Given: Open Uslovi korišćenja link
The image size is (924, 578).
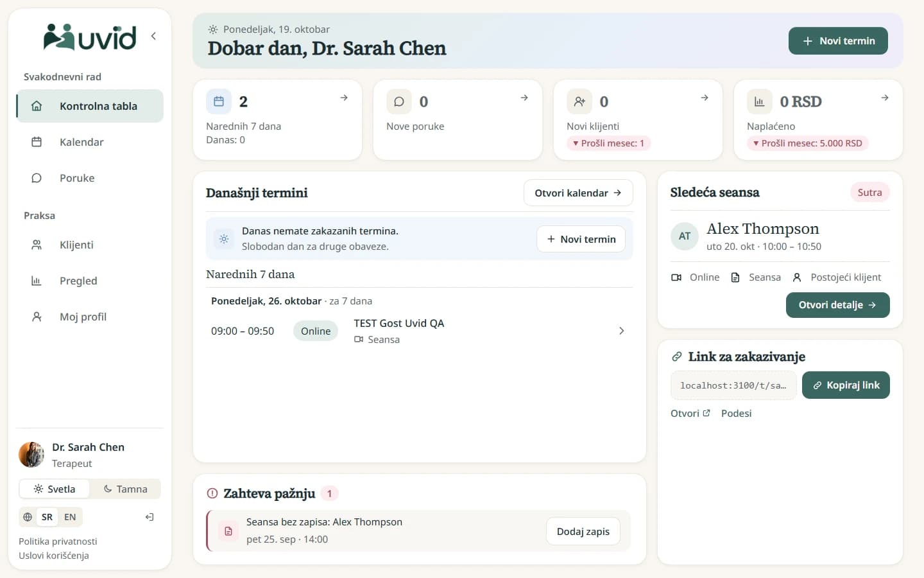Looking at the screenshot, I should 54,556.
